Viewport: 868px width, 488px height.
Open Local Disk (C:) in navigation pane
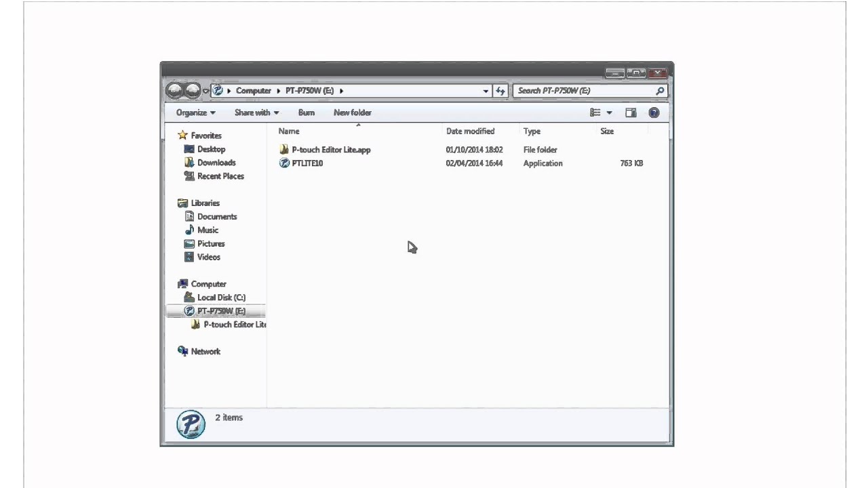221,298
